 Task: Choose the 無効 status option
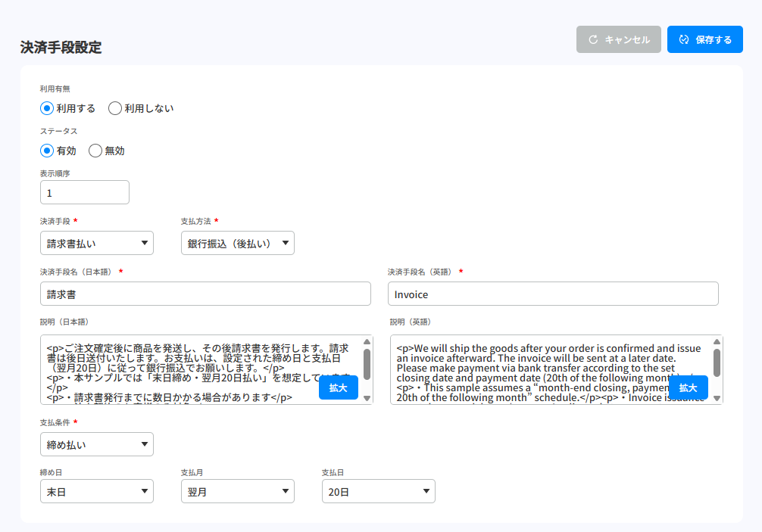[x=95, y=151]
